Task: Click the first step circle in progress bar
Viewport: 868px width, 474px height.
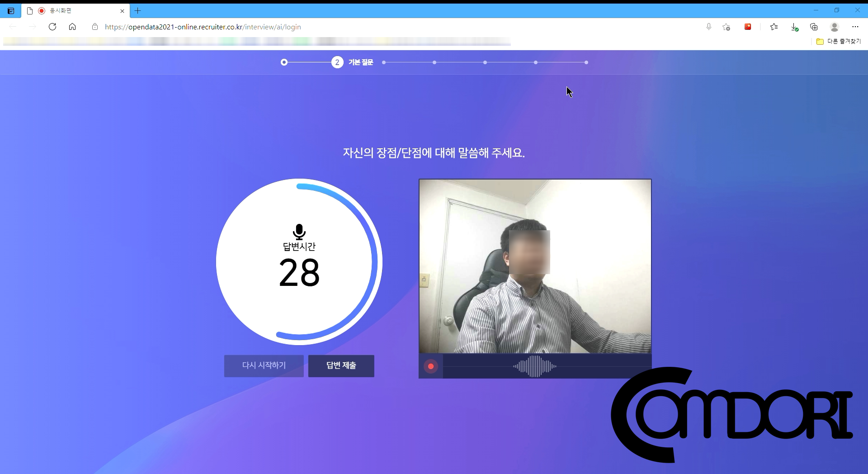Action: point(284,62)
